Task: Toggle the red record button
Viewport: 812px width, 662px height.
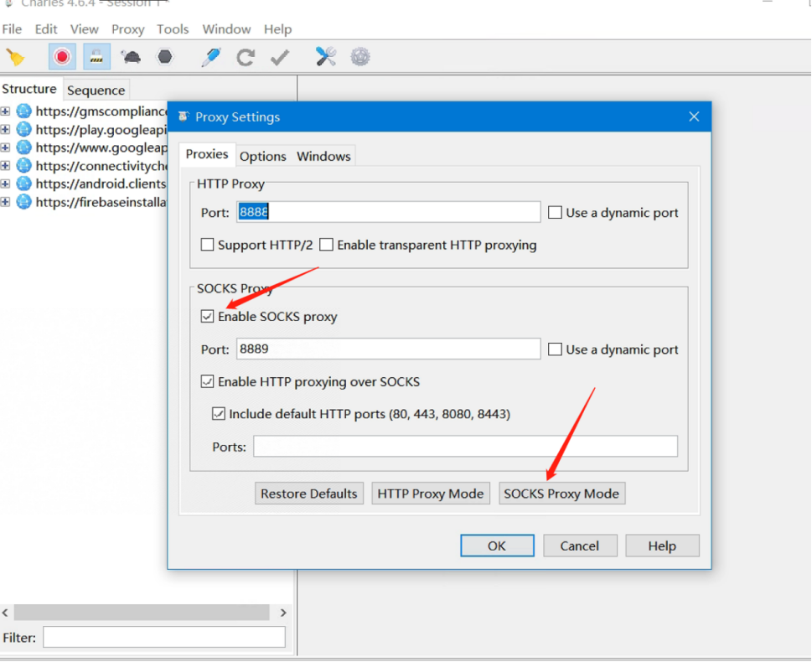Action: (62, 56)
